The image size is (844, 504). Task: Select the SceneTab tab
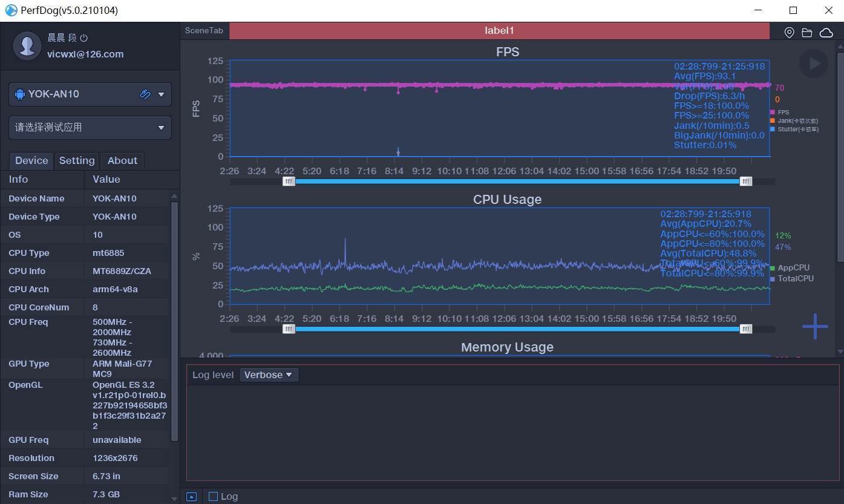pyautogui.click(x=204, y=31)
